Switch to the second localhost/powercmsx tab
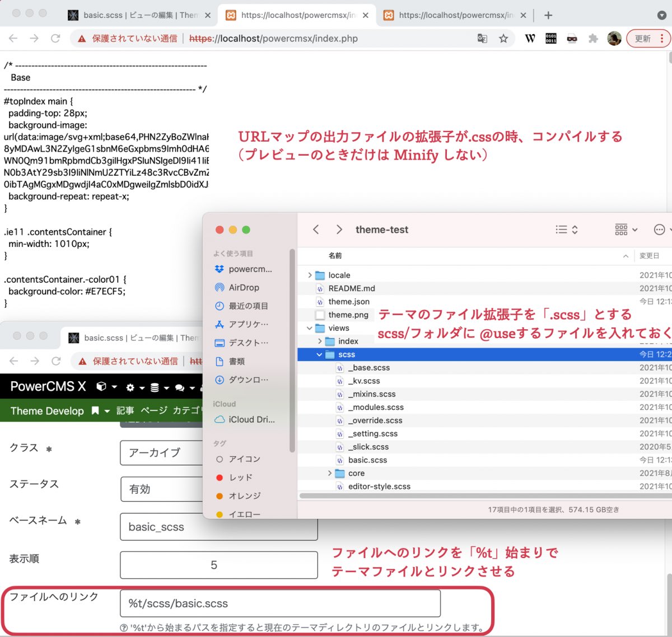This screenshot has width=672, height=637. [297, 15]
